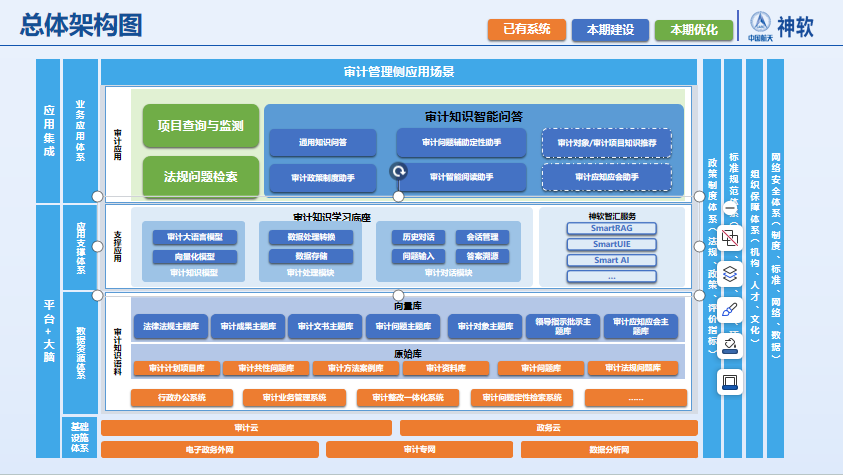The image size is (843, 475).
Task: Select the 审计整改一体化系统 box
Action: 408,398
